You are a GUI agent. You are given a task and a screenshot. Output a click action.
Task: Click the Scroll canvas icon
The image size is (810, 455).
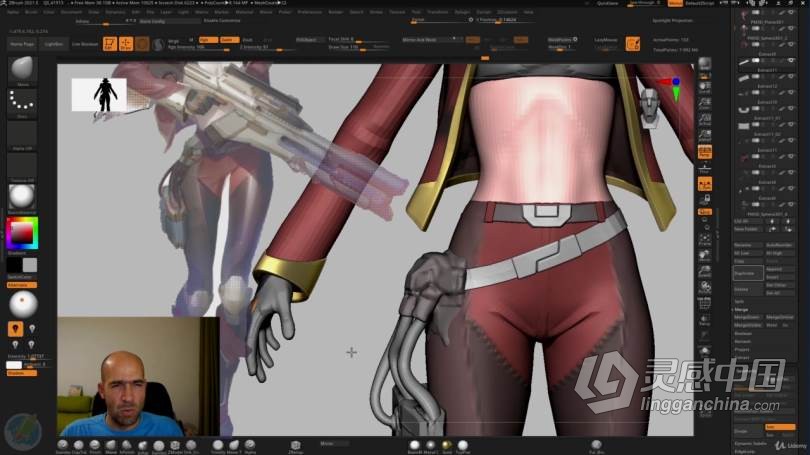click(x=705, y=87)
